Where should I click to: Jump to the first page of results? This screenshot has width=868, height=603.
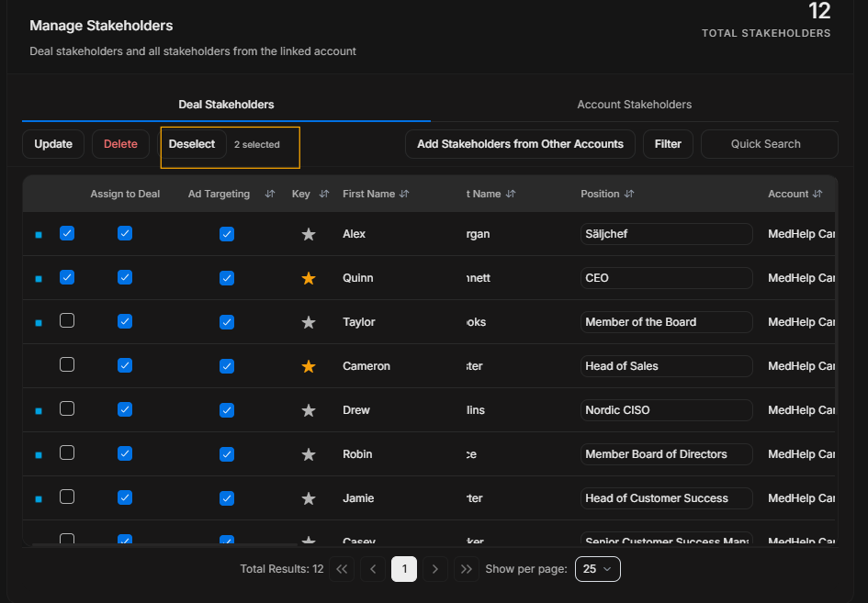pos(342,569)
